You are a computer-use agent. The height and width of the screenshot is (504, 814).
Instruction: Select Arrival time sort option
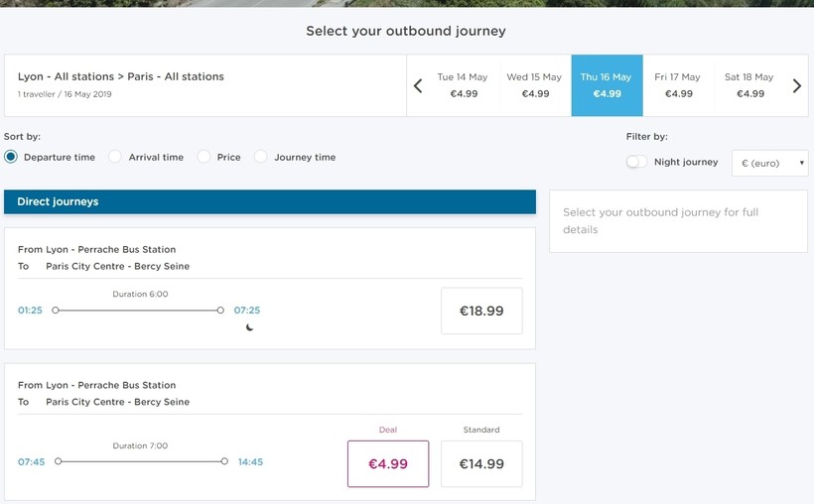pos(116,157)
